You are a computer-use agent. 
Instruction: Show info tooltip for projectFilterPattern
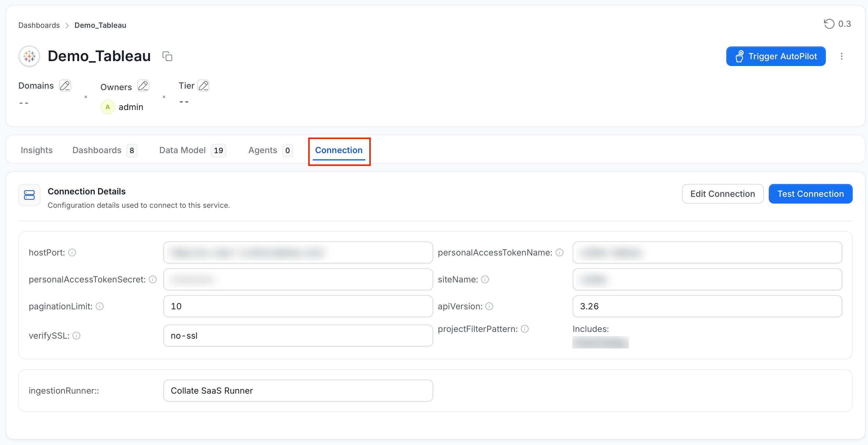525,329
